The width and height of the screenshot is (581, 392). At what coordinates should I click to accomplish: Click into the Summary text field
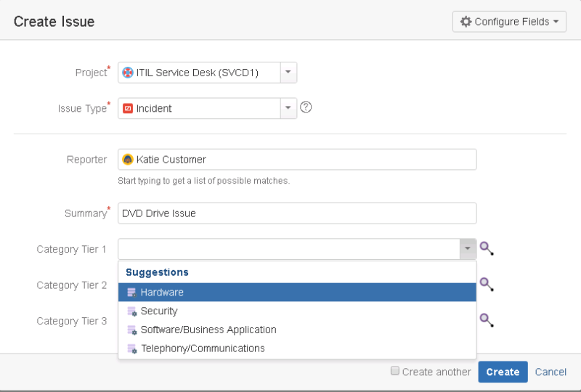click(296, 213)
